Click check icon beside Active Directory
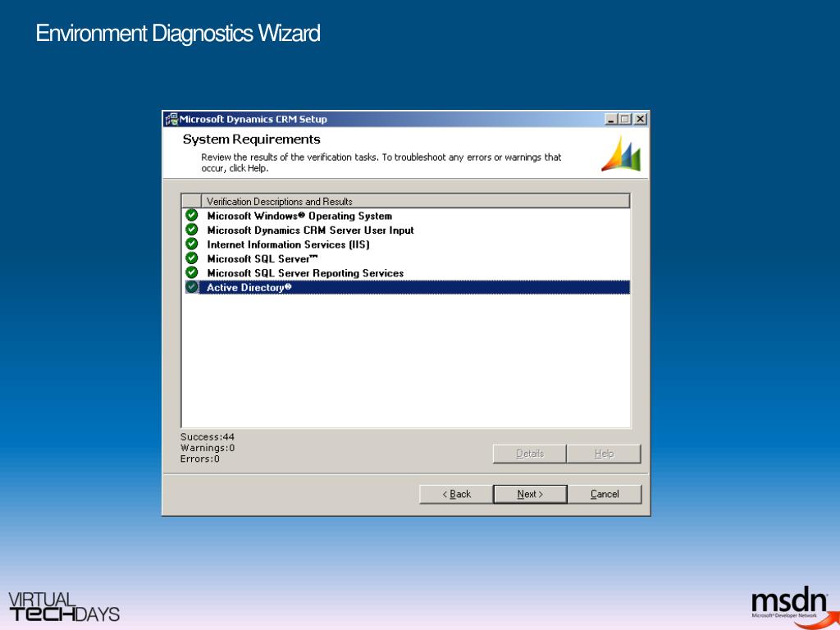 coord(192,286)
